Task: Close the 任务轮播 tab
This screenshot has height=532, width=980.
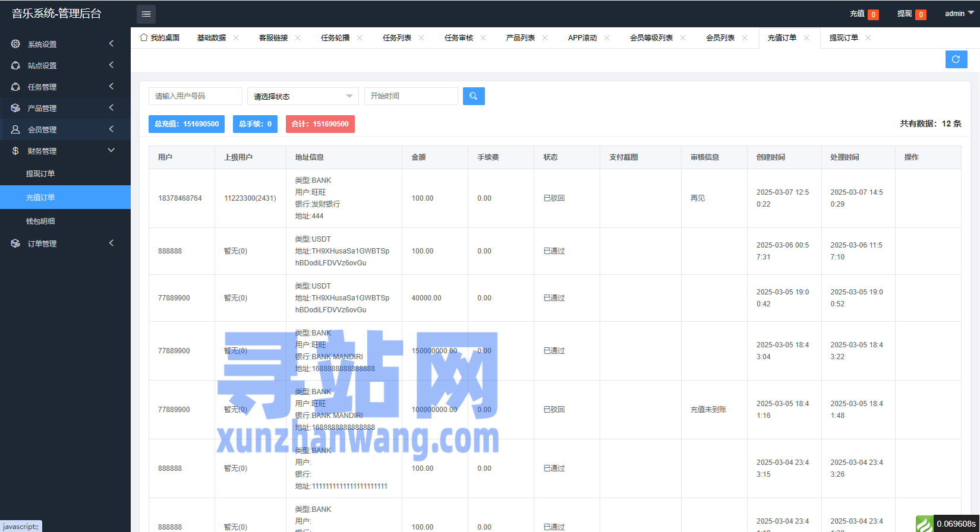Action: (360, 37)
